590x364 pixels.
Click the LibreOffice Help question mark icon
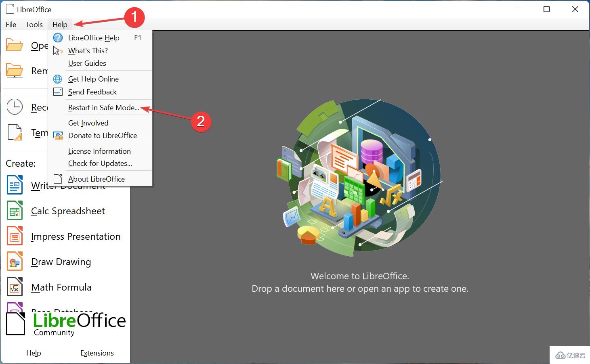tap(58, 38)
